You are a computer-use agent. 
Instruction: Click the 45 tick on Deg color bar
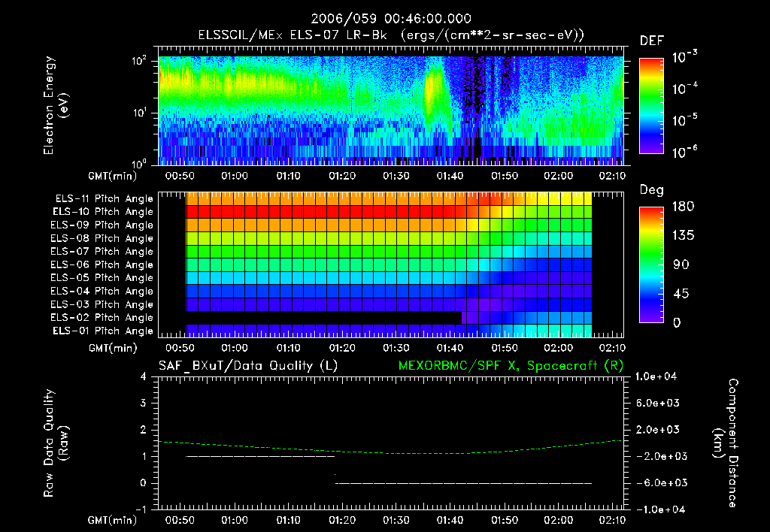[681, 294]
